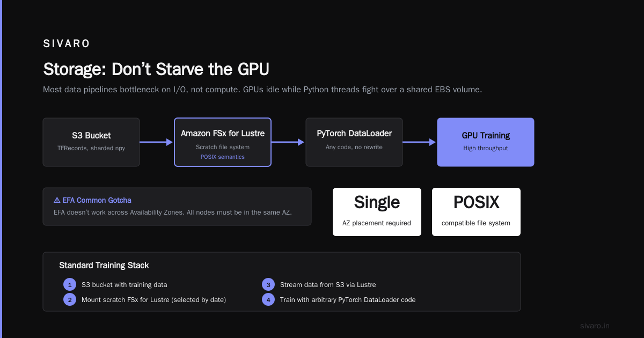
Task: Open the sivaro.in footer link
Action: coord(595,326)
